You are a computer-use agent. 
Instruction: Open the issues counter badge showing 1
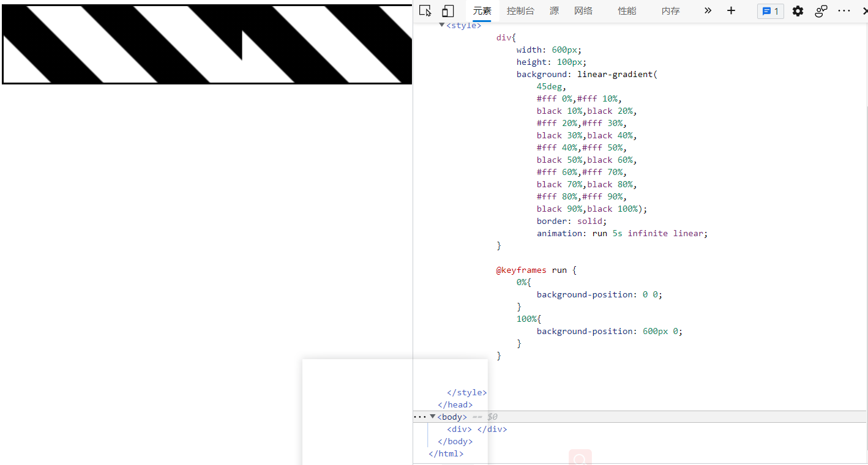click(770, 11)
